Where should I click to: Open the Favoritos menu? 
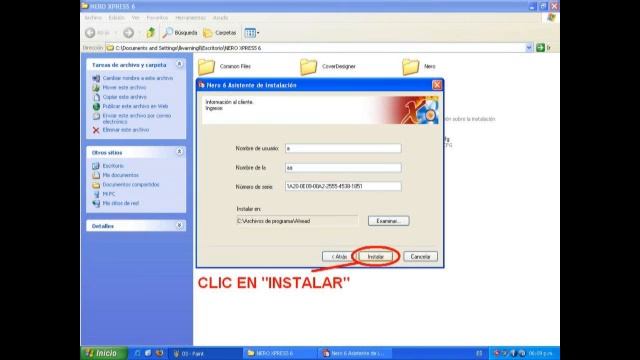[x=157, y=18]
